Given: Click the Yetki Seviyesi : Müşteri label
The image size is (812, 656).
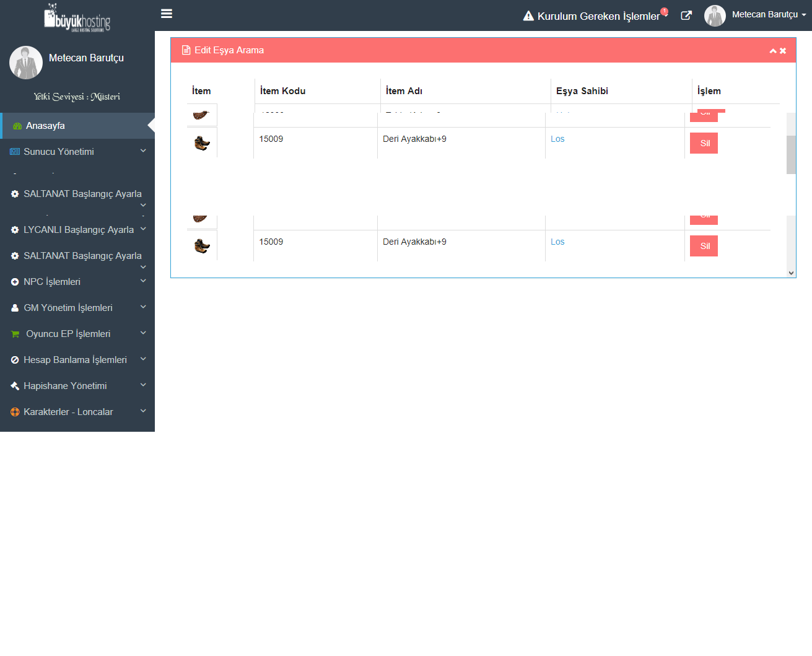Looking at the screenshot, I should [77, 97].
